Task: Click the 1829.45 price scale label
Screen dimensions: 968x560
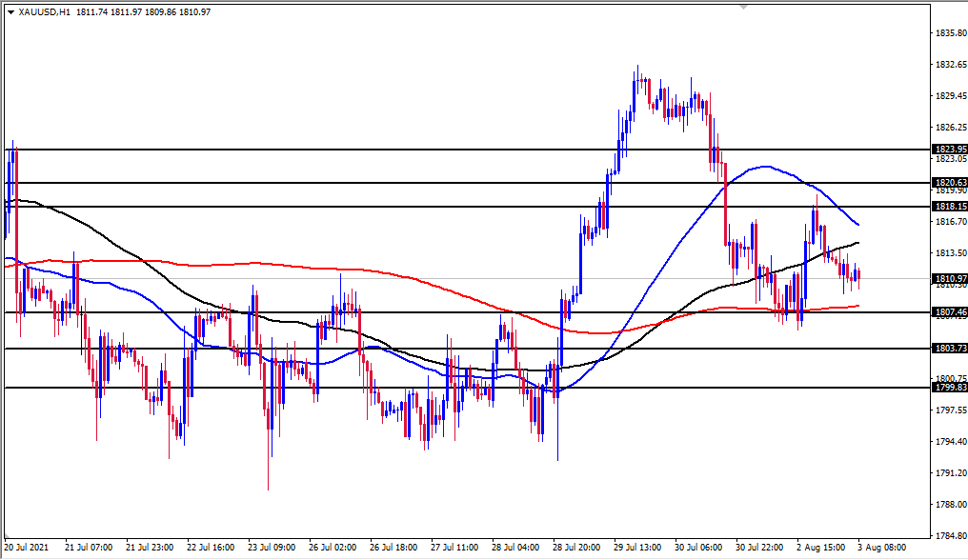Action: pos(952,95)
